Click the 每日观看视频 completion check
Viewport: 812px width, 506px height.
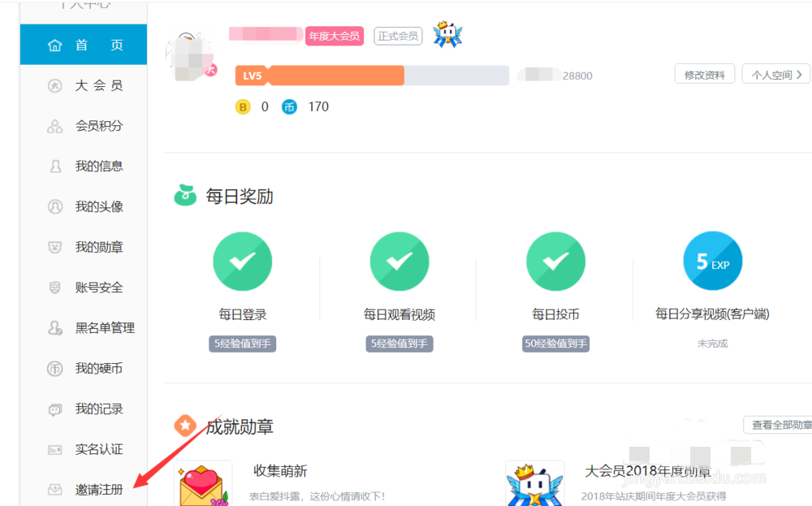[400, 261]
